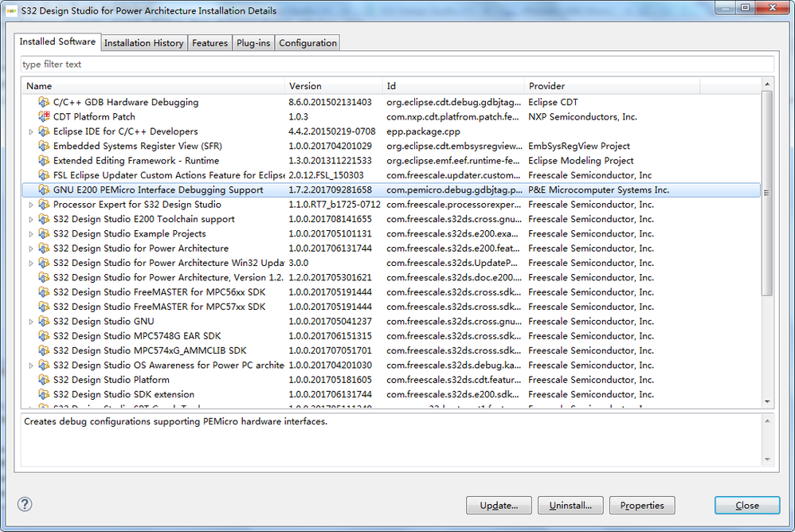
Task: Click the S32 Design Studio E200 Toolchain support icon
Action: (44, 219)
